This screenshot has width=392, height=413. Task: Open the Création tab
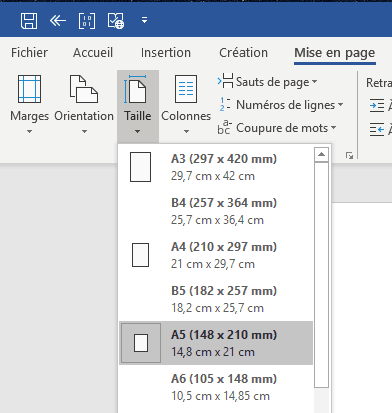pyautogui.click(x=243, y=53)
